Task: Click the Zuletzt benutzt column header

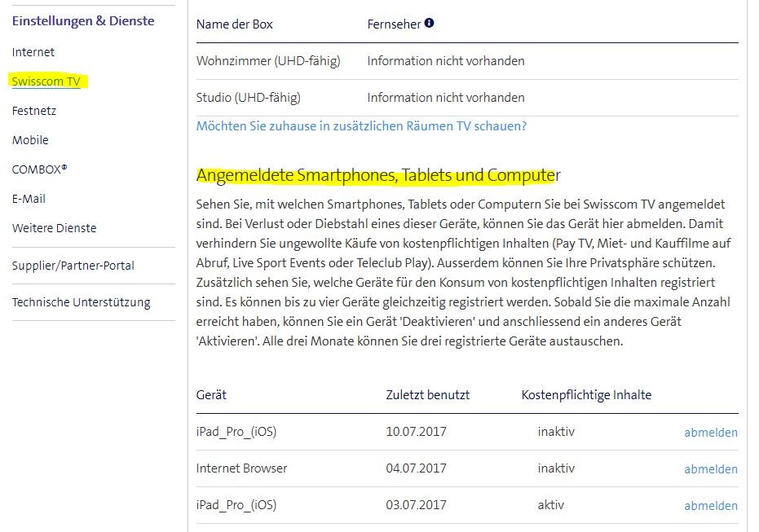Action: pyautogui.click(x=426, y=394)
